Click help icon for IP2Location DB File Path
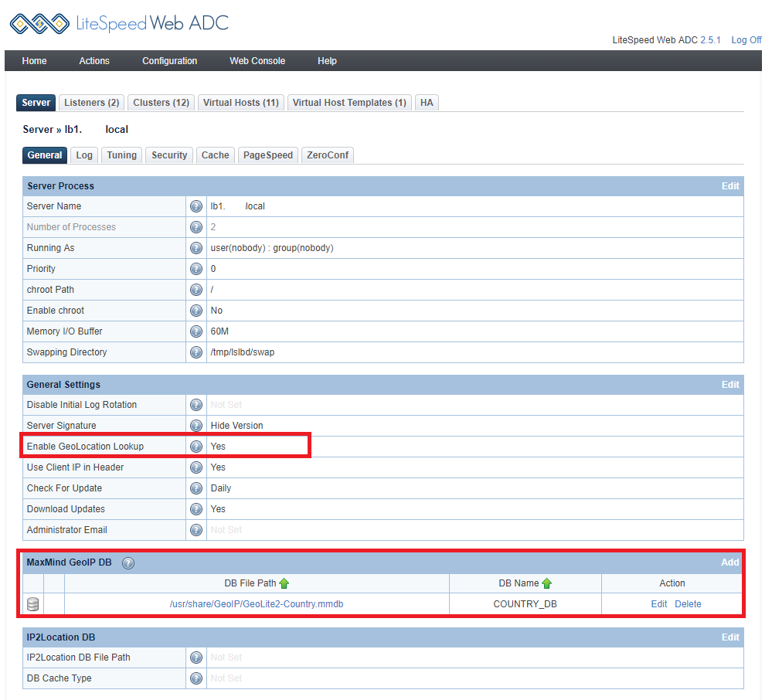Viewport: 772px width, 700px height. click(196, 658)
